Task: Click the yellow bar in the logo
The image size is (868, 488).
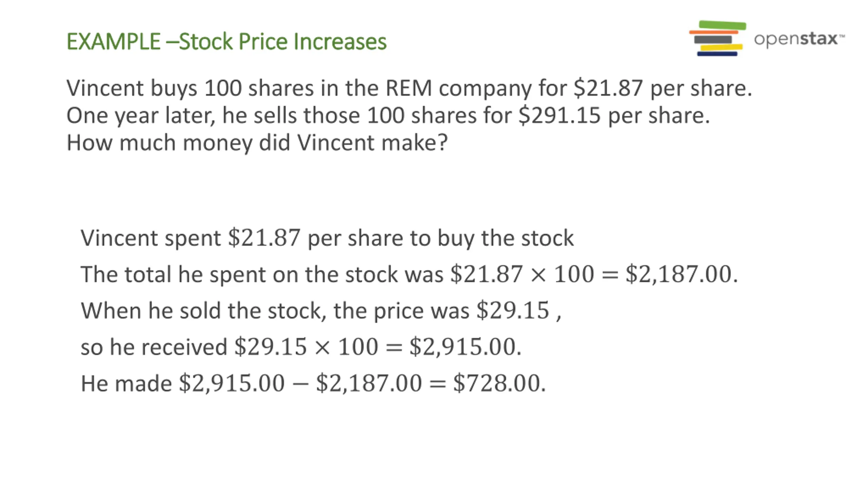Action: [x=722, y=47]
